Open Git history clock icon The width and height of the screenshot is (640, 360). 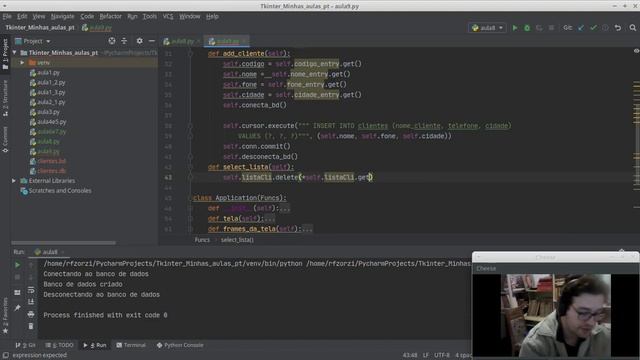605,28
